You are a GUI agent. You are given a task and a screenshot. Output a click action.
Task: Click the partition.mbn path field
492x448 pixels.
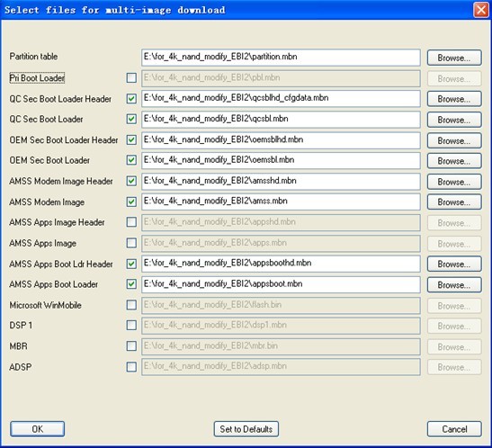click(281, 58)
